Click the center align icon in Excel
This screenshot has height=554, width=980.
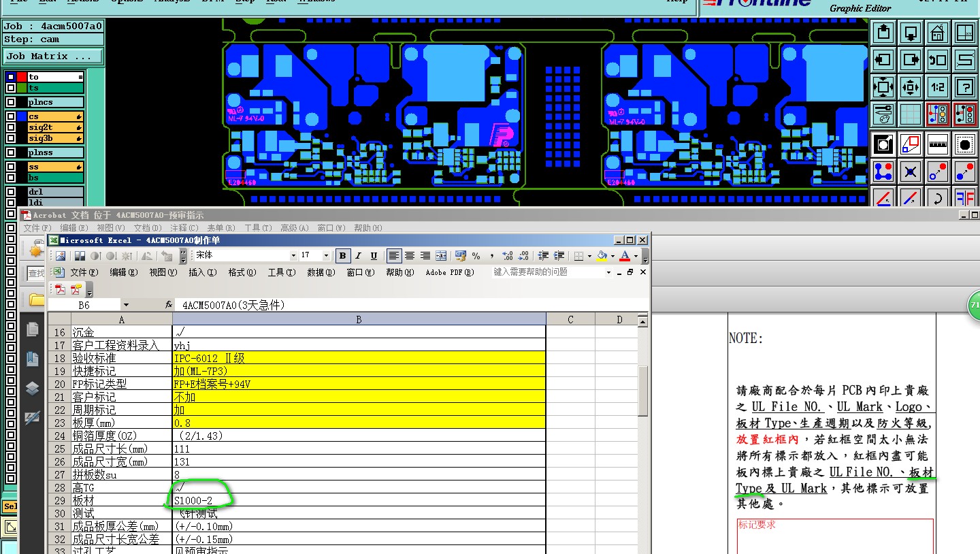410,256
